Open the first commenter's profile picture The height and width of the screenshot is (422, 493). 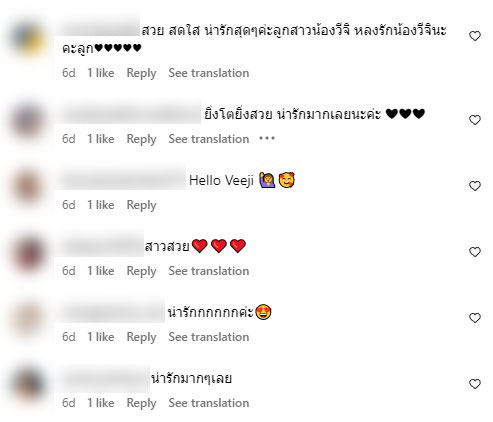pyautogui.click(x=28, y=38)
